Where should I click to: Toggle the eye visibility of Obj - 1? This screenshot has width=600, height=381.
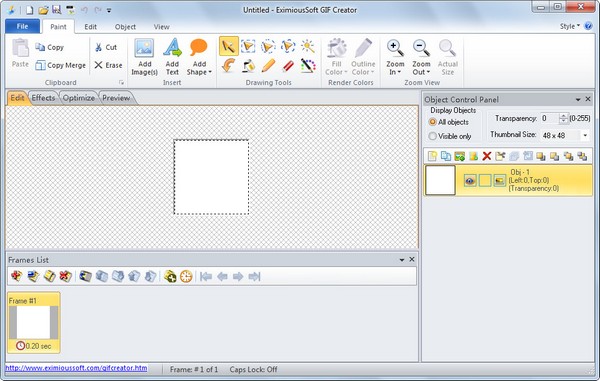point(470,181)
